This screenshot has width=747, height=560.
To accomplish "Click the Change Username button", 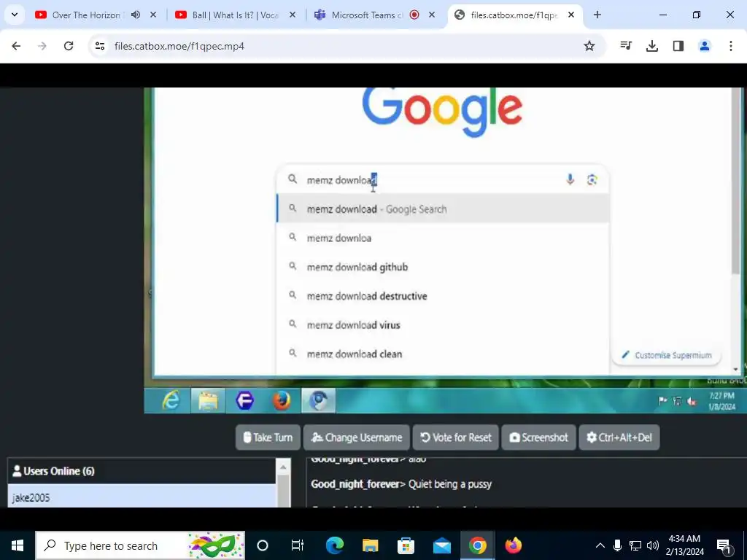I will pyautogui.click(x=356, y=437).
